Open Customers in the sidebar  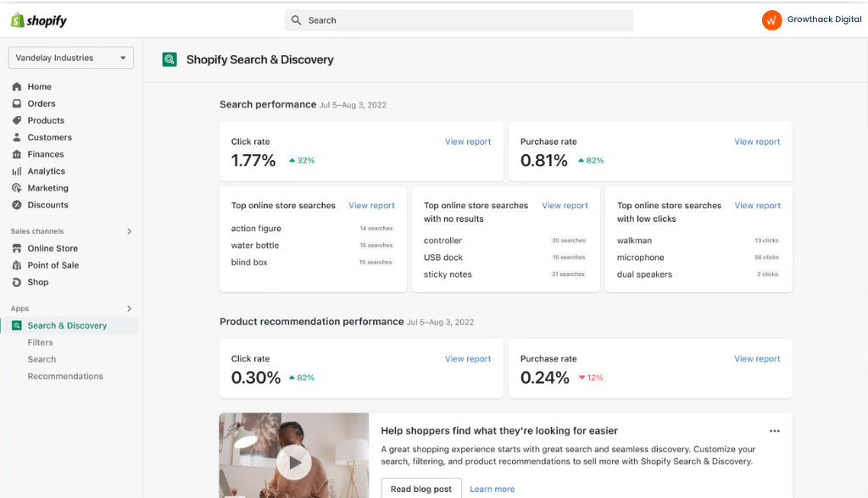[x=50, y=137]
